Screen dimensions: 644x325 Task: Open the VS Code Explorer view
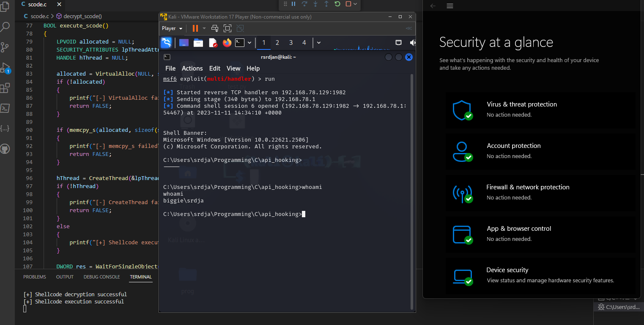click(5, 7)
